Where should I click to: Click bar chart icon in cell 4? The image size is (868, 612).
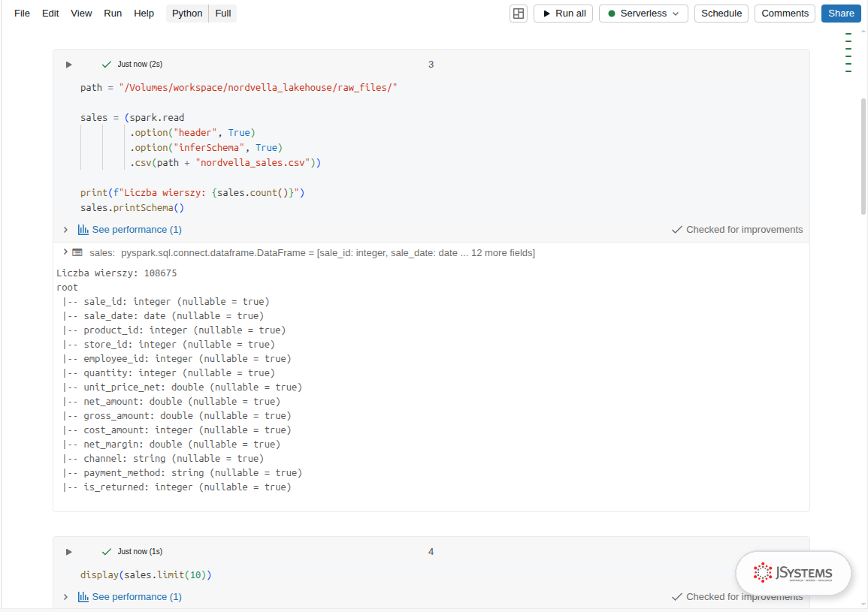(83, 597)
